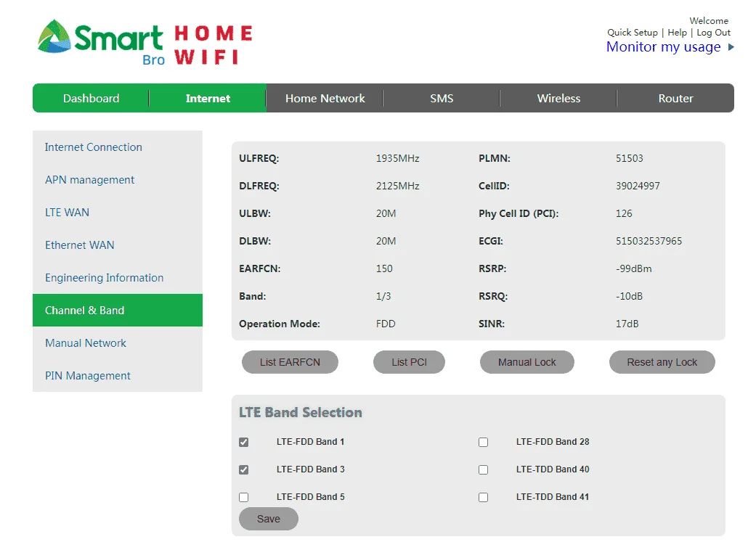Click the LTE-TDD Band 41 label
The image size is (756, 550).
553,496
